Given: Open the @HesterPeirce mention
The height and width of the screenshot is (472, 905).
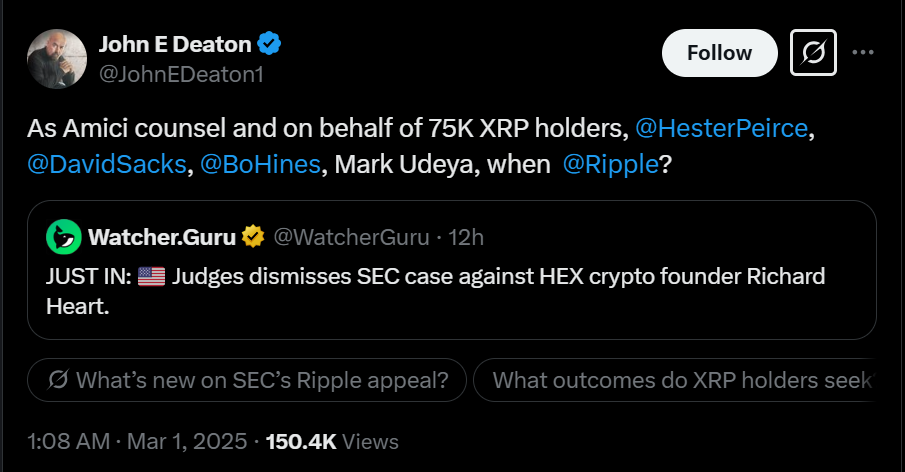Looking at the screenshot, I should tap(721, 128).
